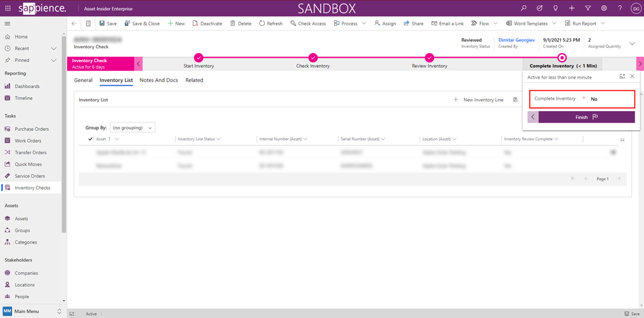Click the plus quick-create icon in header
644x318 pixels.
click(572, 8)
